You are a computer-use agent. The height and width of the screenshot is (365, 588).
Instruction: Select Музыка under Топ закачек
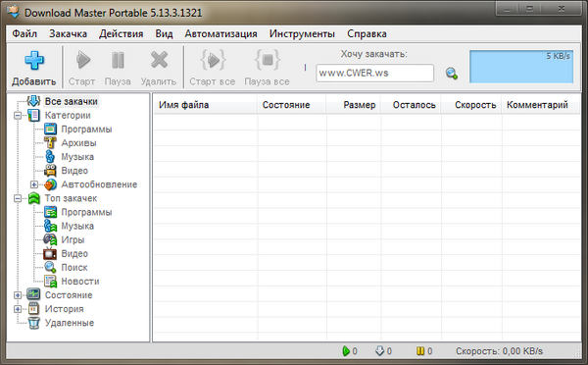click(x=77, y=226)
